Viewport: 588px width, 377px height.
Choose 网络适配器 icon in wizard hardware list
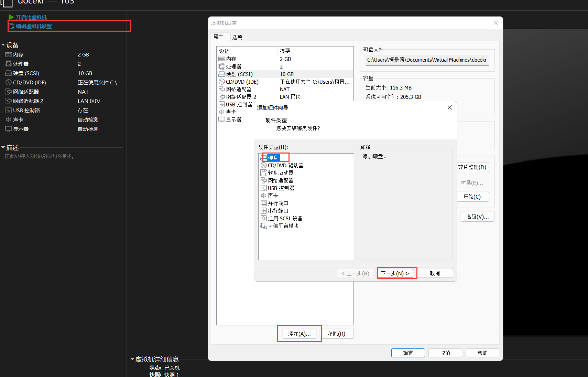[x=264, y=180]
